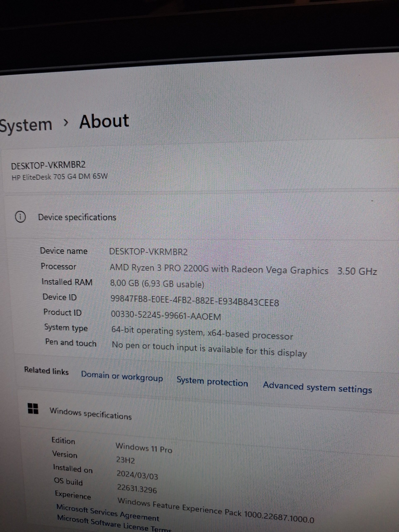Click the Installed RAM label
Image resolution: width=399 pixels, height=532 pixels.
pos(67,282)
